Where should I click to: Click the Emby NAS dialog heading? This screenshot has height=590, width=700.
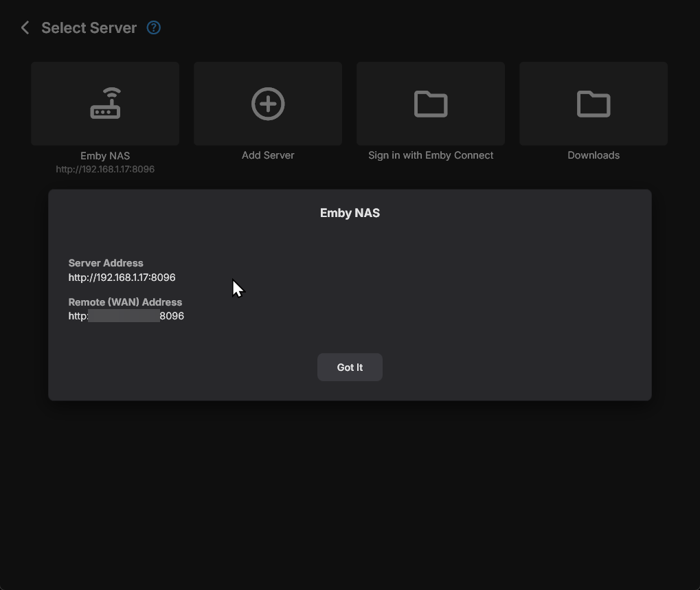click(x=350, y=213)
